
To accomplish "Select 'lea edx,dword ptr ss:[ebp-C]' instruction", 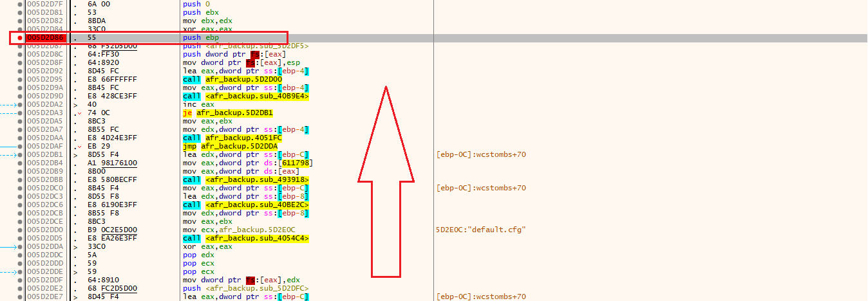I will pos(245,154).
